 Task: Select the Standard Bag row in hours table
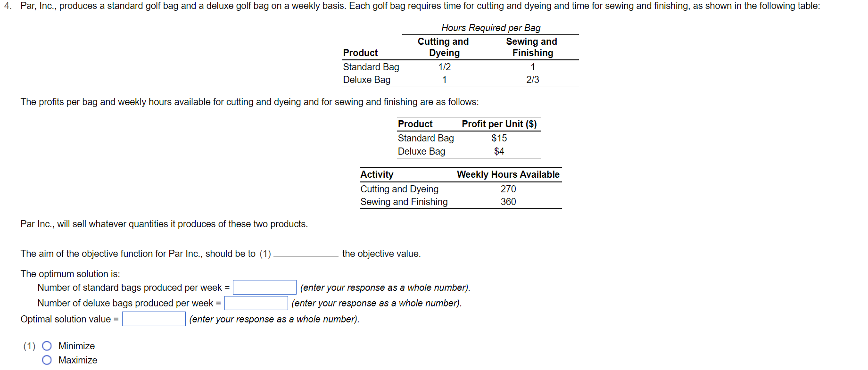pyautogui.click(x=371, y=67)
